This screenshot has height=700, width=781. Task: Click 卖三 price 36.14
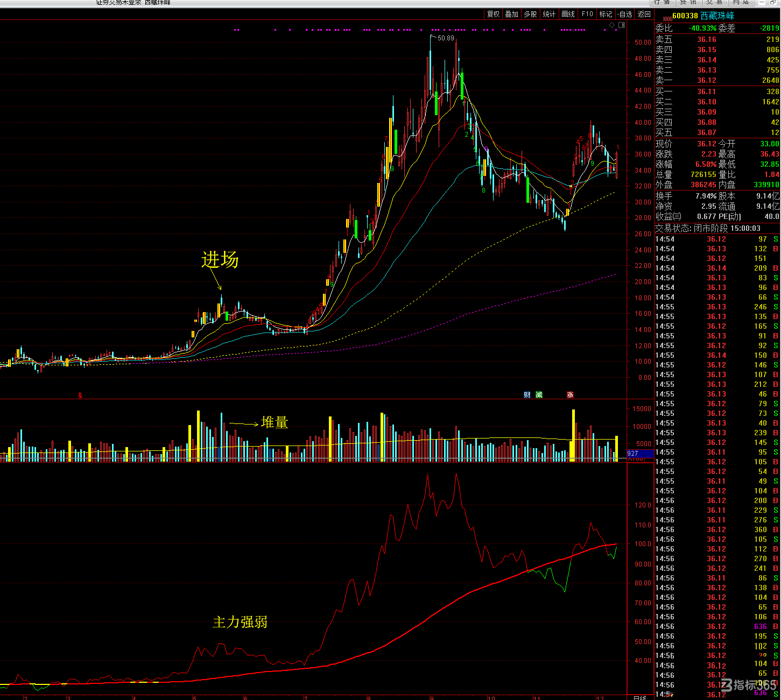pyautogui.click(x=707, y=60)
